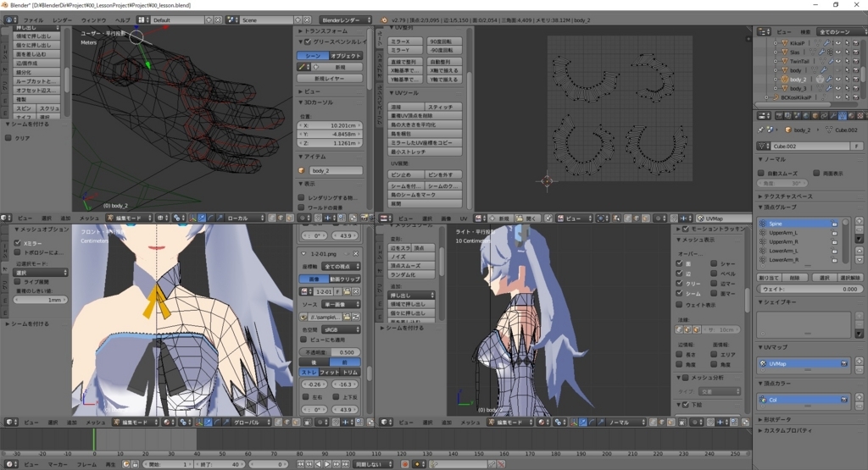Open the ノーマル orientation dropdown

[x=625, y=422]
